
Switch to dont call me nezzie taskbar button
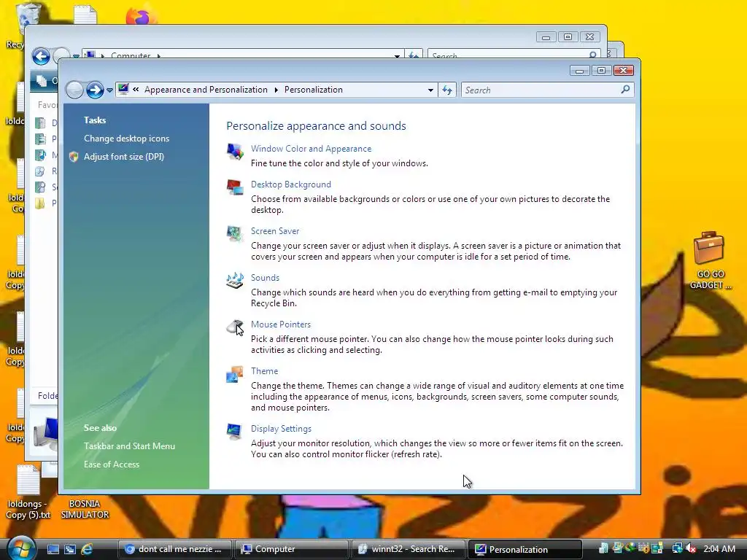coord(174,549)
